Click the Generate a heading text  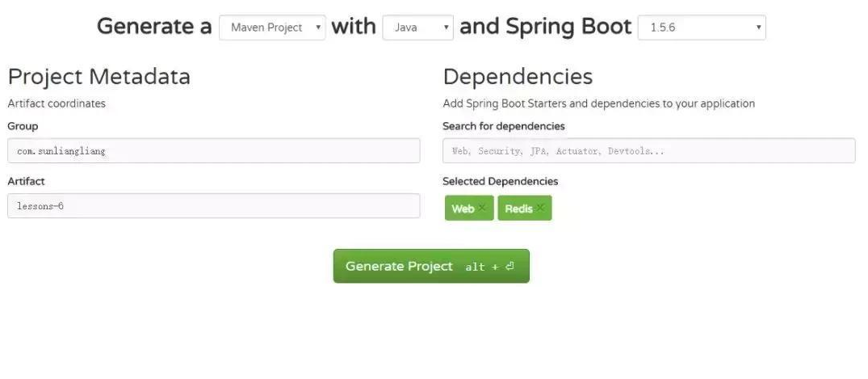click(x=154, y=27)
